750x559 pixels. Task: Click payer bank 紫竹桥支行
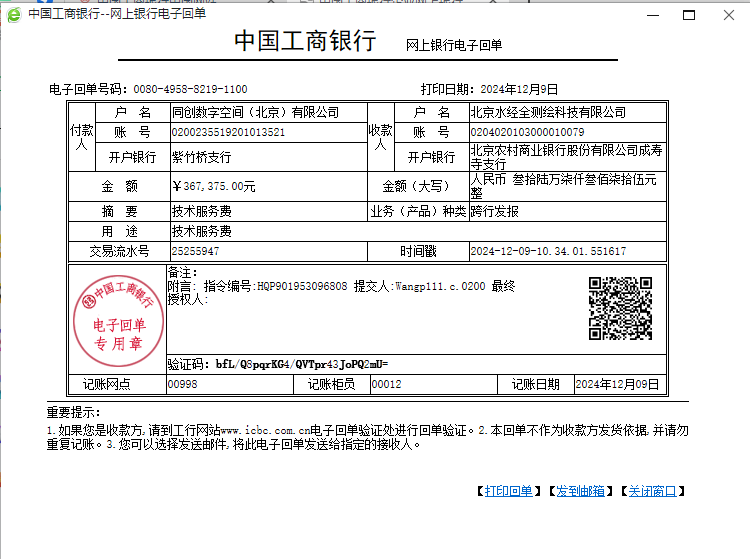pyautogui.click(x=201, y=157)
